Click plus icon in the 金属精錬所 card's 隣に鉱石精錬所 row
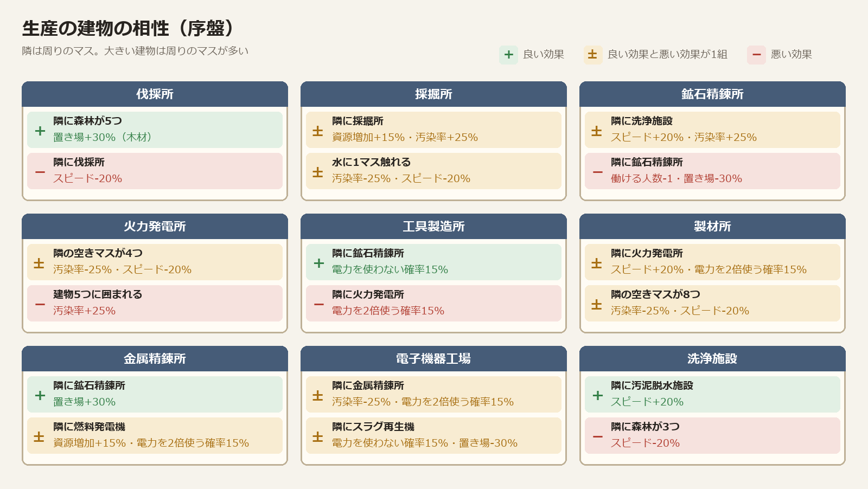This screenshot has height=489, width=868. (x=40, y=395)
